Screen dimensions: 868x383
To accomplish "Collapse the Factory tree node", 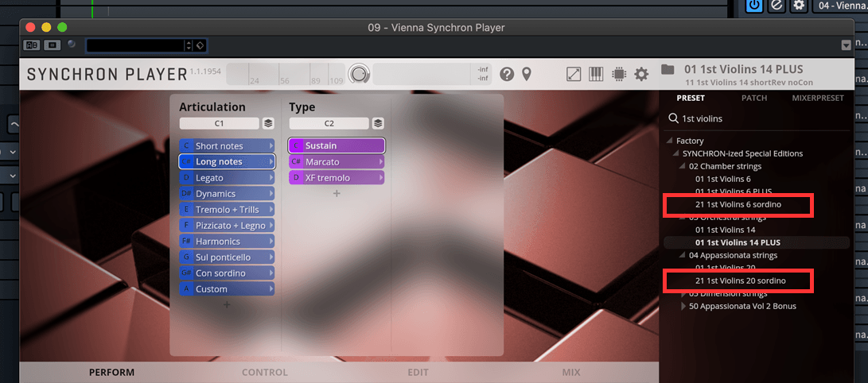I will coord(670,141).
